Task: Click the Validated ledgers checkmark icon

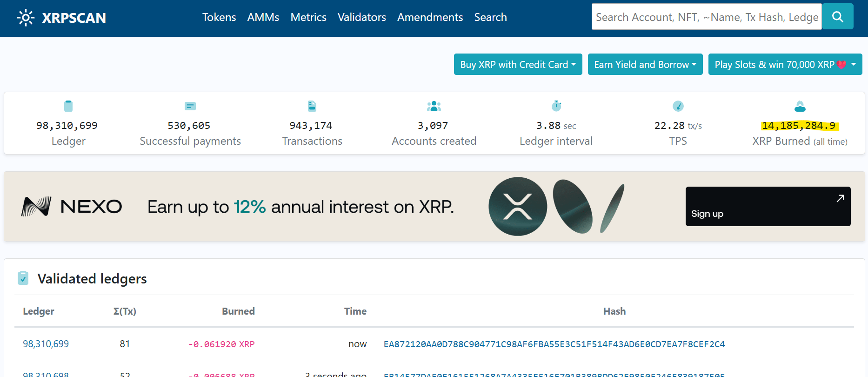Action: coord(23,278)
